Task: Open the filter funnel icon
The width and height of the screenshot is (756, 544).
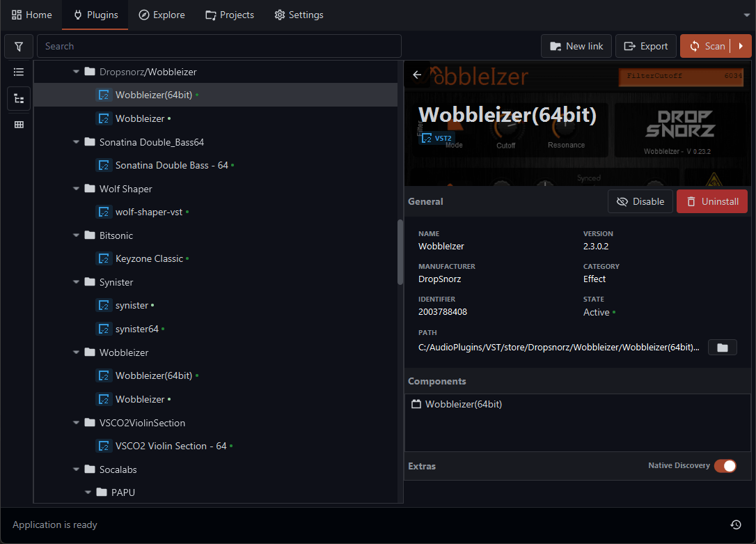Action: click(19, 46)
